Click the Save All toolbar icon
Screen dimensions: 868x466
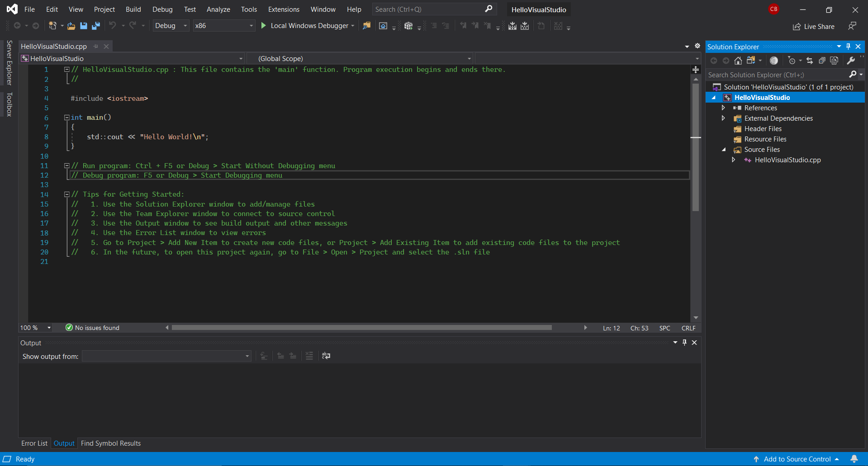point(95,26)
